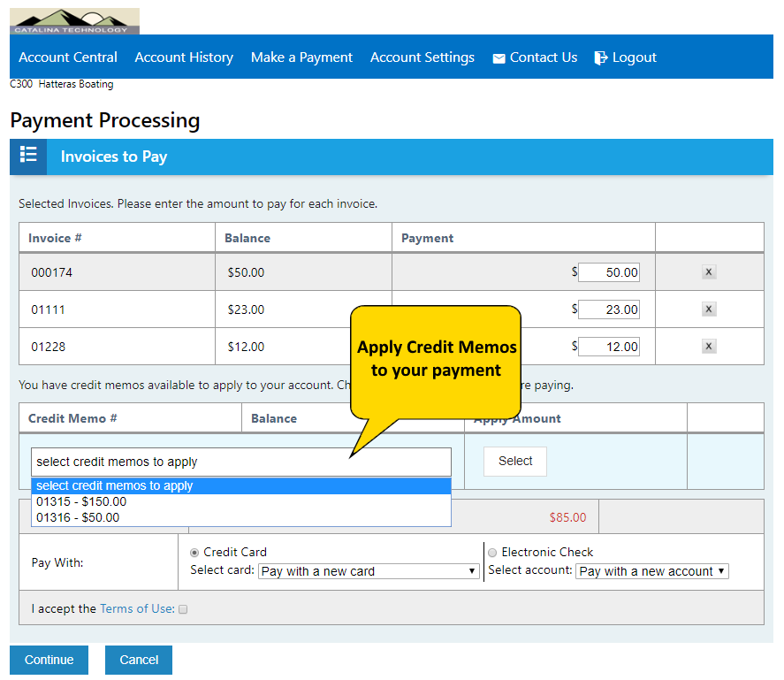Open the Select account dropdown

(652, 571)
